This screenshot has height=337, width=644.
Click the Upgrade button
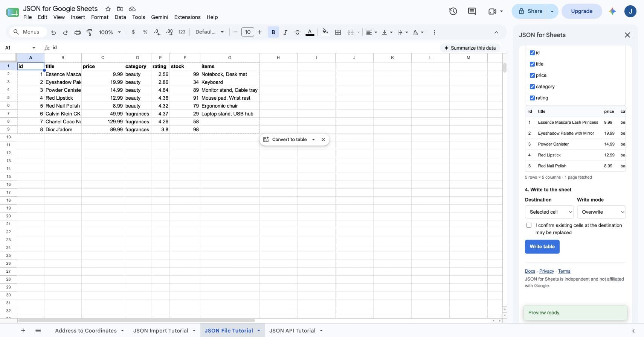(581, 11)
